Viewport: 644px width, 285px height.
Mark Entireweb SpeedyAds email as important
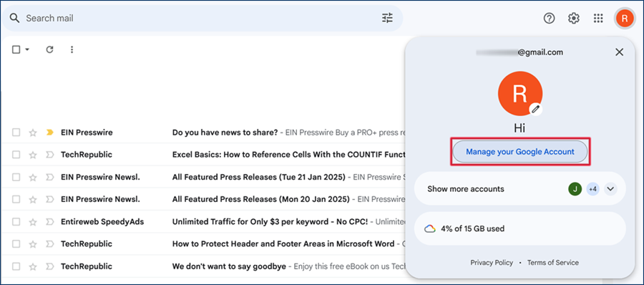pos(49,222)
